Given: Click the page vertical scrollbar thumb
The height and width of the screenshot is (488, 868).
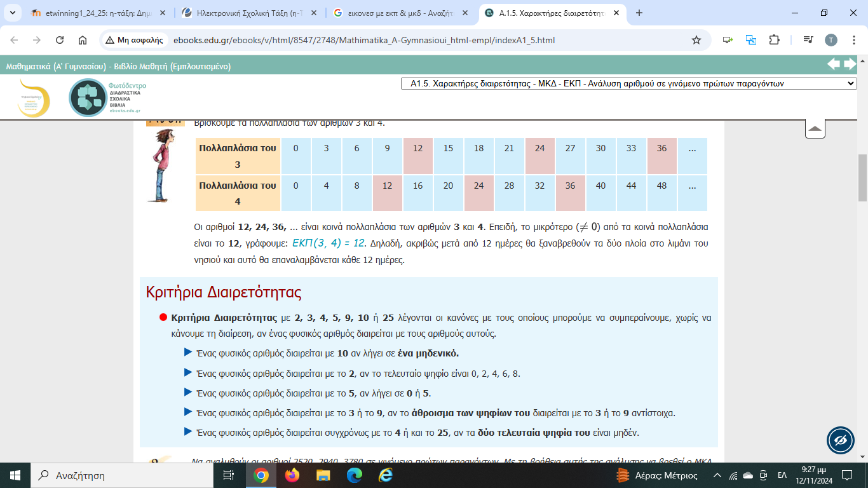Looking at the screenshot, I should point(862,177).
